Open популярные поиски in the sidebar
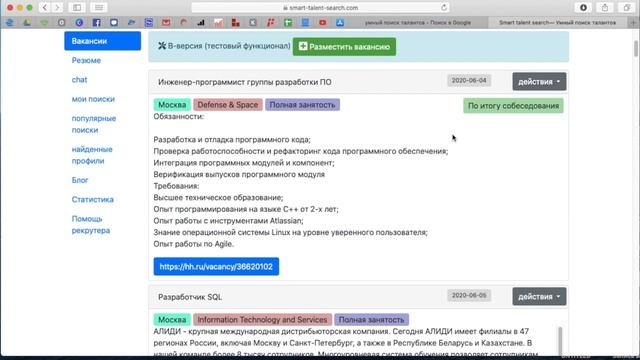The width and height of the screenshot is (640, 360). 94,124
